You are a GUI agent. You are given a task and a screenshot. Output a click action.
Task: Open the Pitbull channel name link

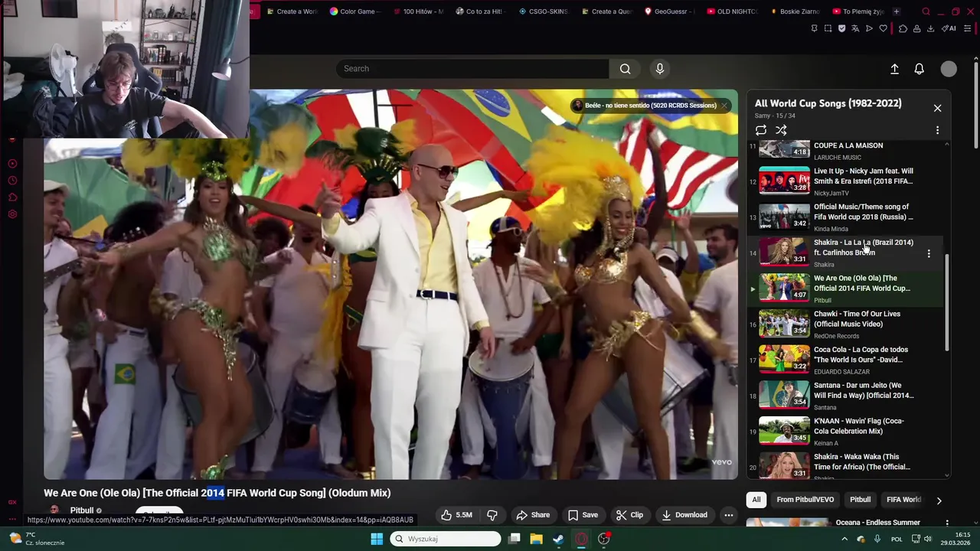point(82,510)
